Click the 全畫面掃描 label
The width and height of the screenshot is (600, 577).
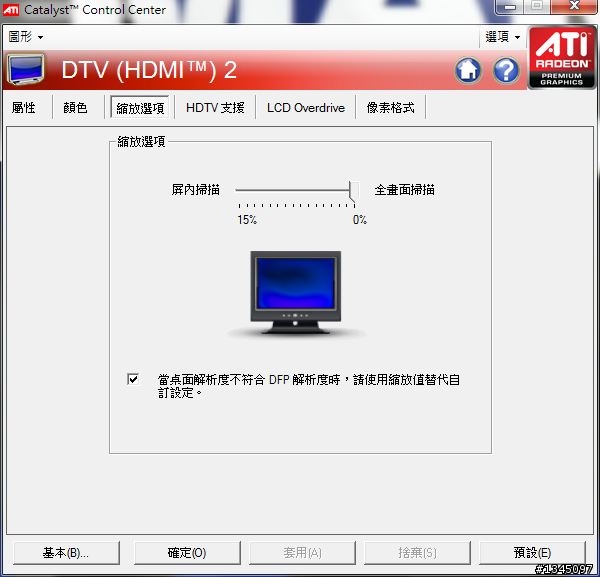(404, 190)
